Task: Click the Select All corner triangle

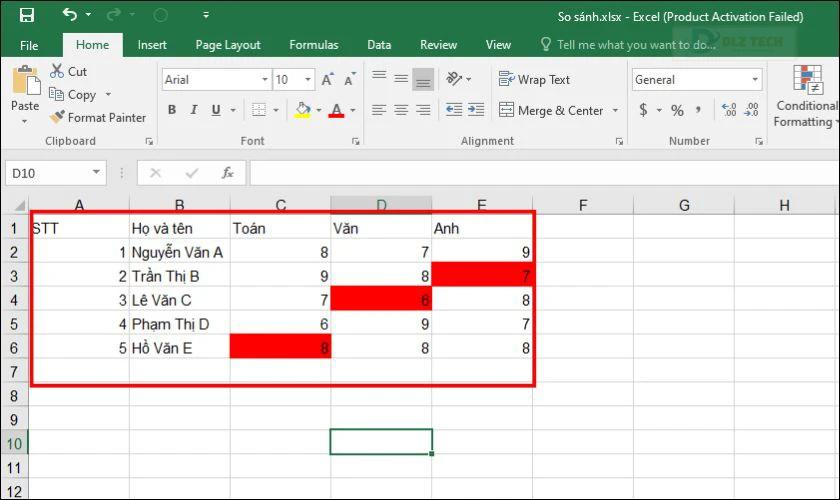Action: point(20,205)
